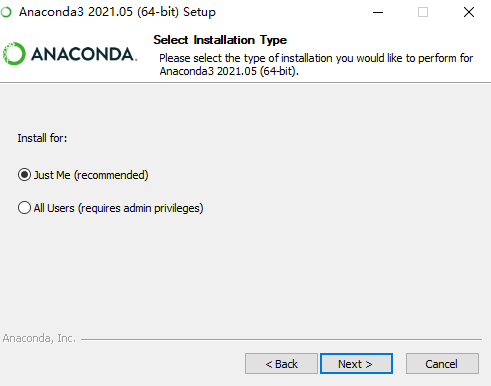
Task: Click the "Just Me (recommended)" label text
Action: coord(91,175)
